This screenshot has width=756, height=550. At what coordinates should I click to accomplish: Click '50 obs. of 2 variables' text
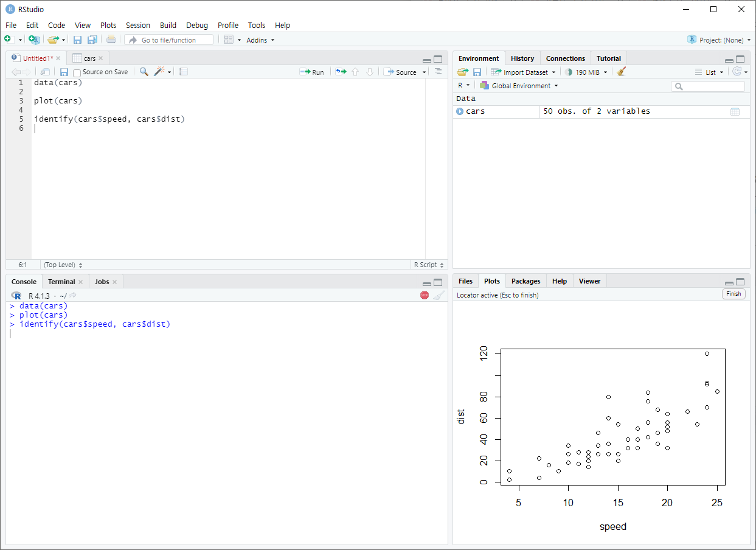[x=597, y=111]
